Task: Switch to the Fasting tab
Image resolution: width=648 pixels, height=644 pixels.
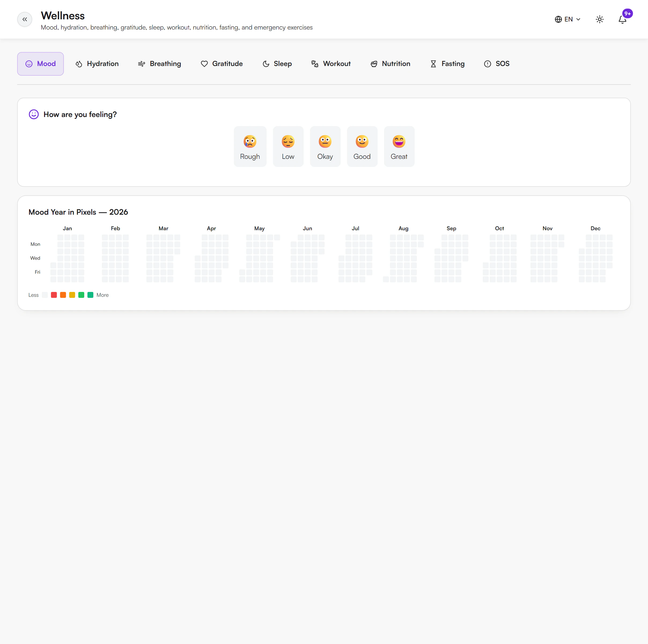Action: click(x=447, y=64)
